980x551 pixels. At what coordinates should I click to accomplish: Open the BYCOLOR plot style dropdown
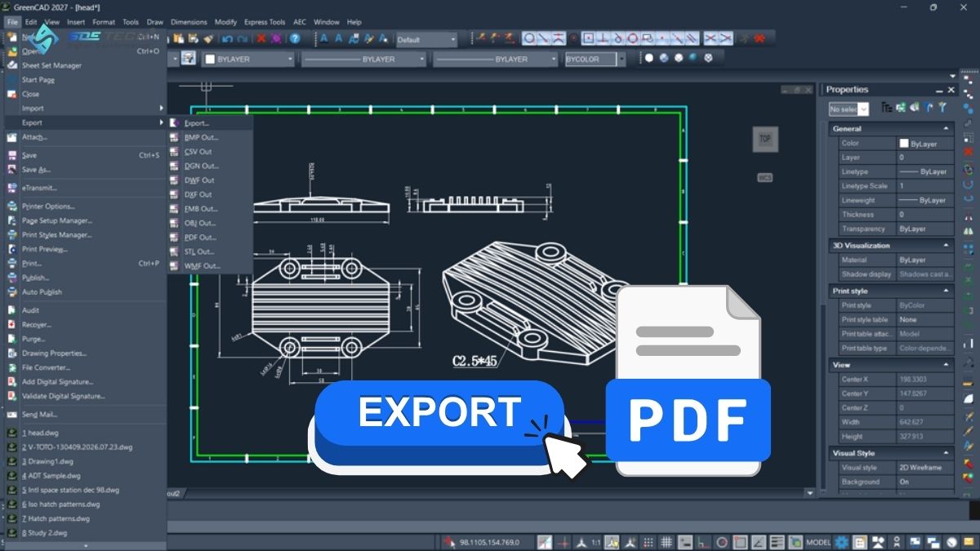tap(621, 59)
